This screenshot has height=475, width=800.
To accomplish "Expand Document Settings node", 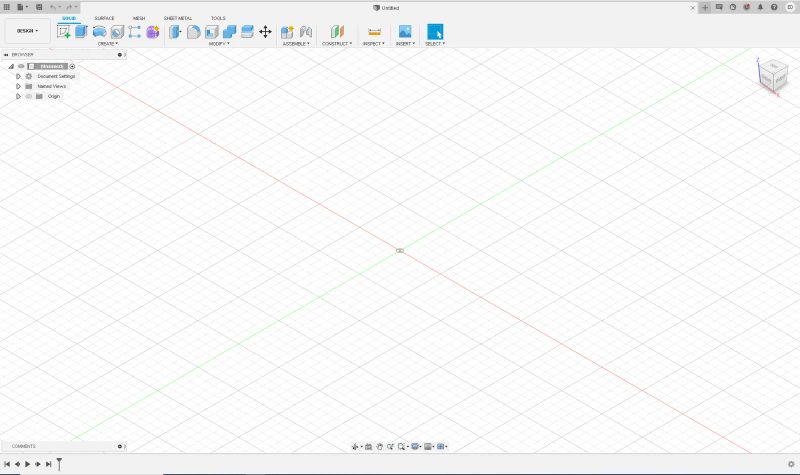I will pyautogui.click(x=18, y=76).
